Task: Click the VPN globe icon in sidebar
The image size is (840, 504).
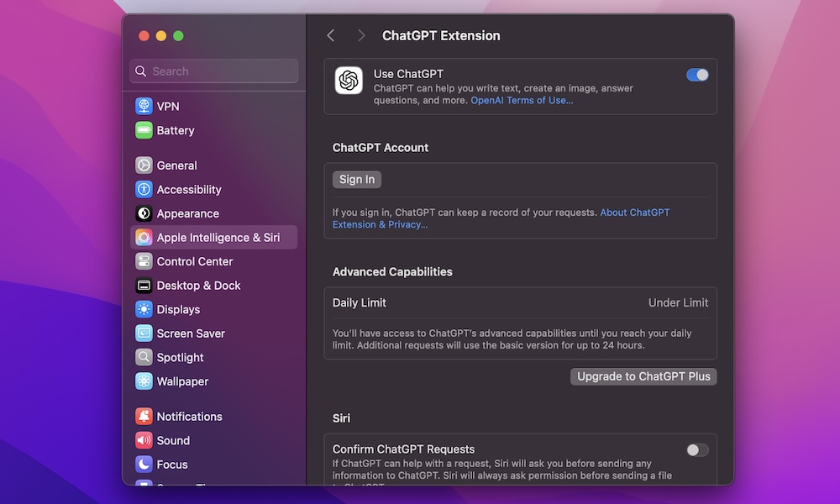Action: tap(144, 107)
